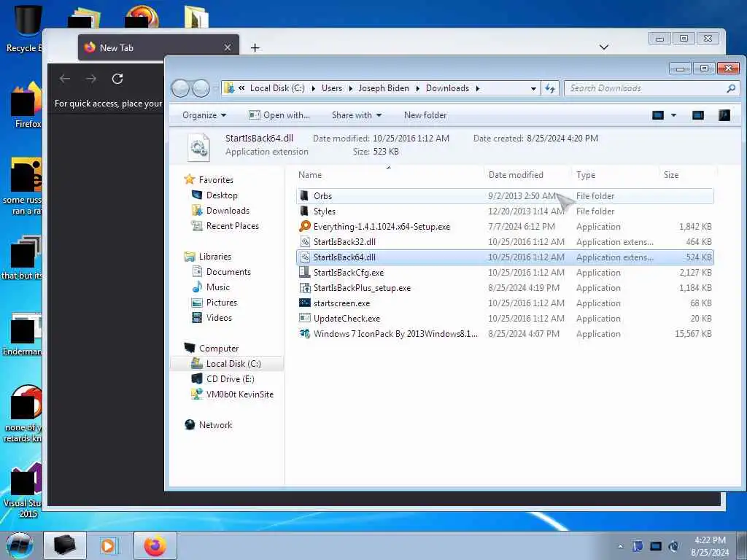The image size is (747, 560).
Task: Click the Explorer back navigation button
Action: click(x=180, y=88)
